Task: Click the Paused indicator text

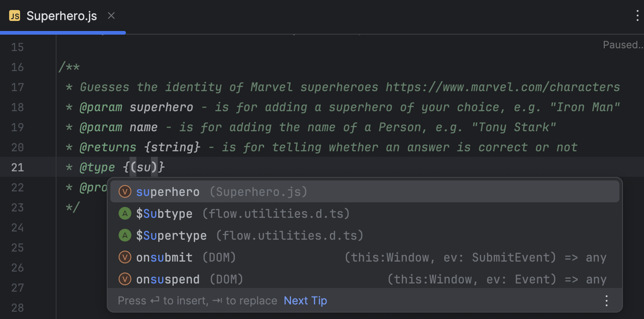Action: coord(623,45)
